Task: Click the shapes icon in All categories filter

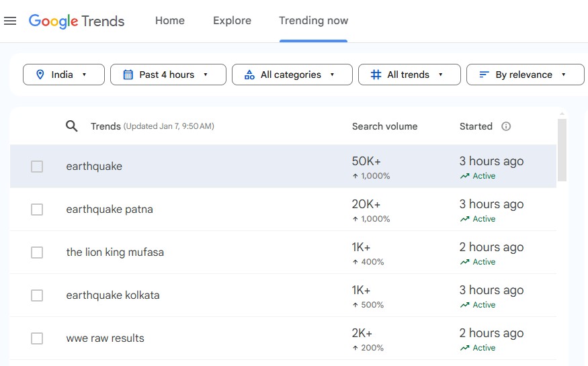Action: pyautogui.click(x=249, y=75)
